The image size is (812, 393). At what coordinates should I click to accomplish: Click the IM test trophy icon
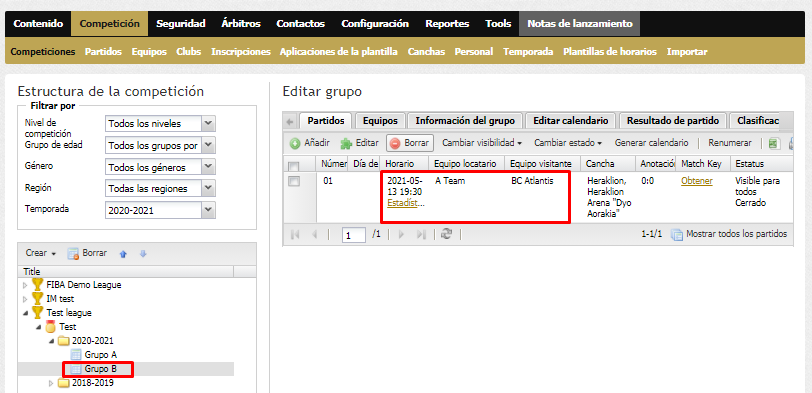[37, 298]
